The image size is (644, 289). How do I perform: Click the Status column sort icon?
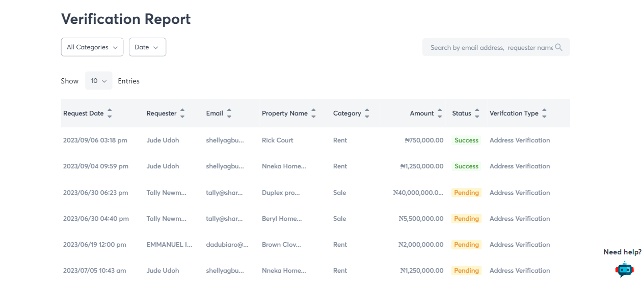[477, 113]
